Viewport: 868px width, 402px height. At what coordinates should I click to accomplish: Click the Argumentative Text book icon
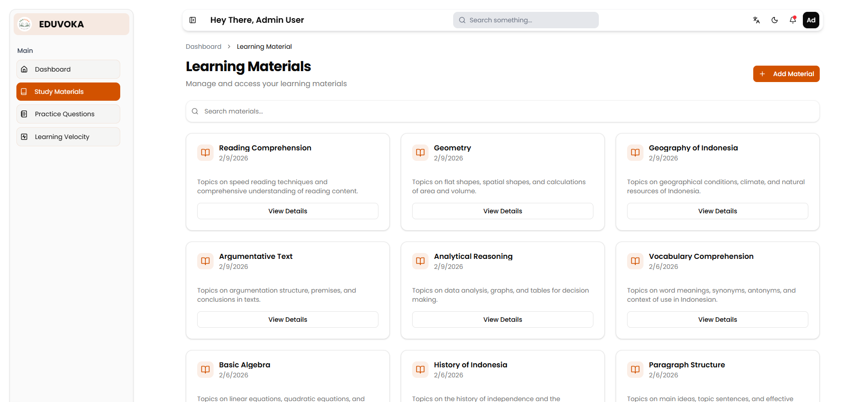[205, 261]
